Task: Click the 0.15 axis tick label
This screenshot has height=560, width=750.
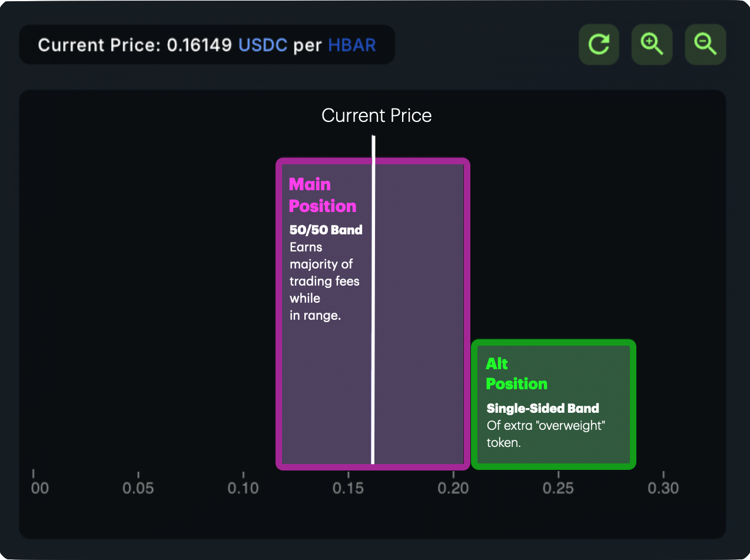Action: point(348,488)
